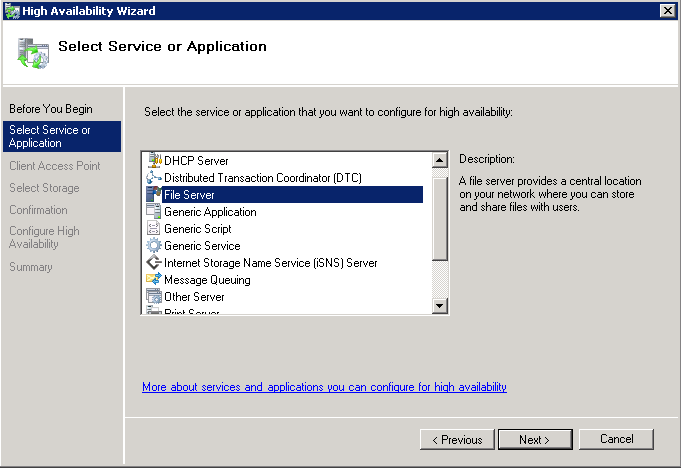Click the Message Queuing icon
The height and width of the screenshot is (468, 681).
coord(154,280)
